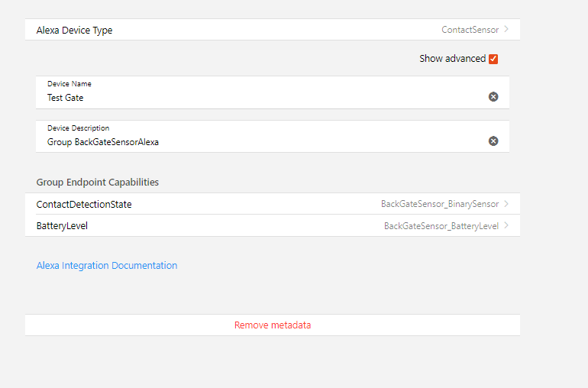Click the Alexa Device Type chevron arrow
588x388 pixels.
(x=507, y=30)
